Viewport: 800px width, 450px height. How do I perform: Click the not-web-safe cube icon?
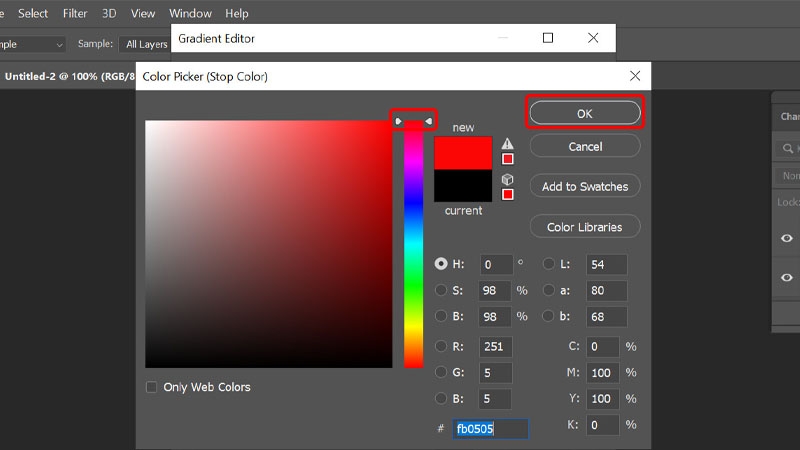pyautogui.click(x=507, y=179)
